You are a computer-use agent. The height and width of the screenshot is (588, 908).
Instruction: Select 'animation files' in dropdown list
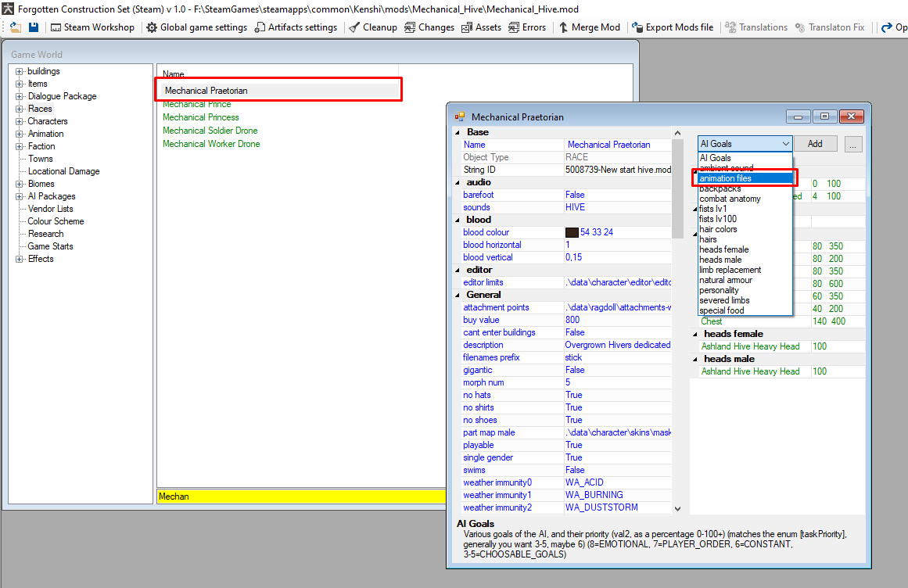point(725,178)
